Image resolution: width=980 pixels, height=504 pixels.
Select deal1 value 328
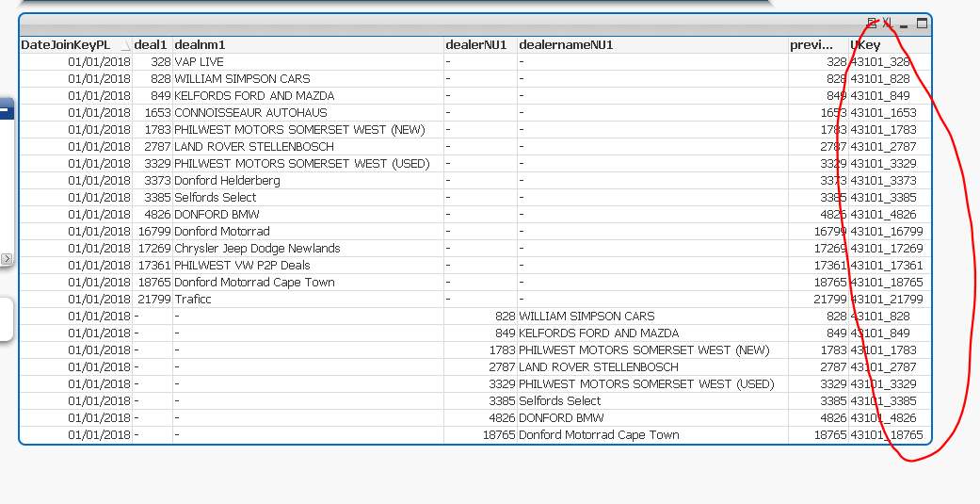click(161, 62)
